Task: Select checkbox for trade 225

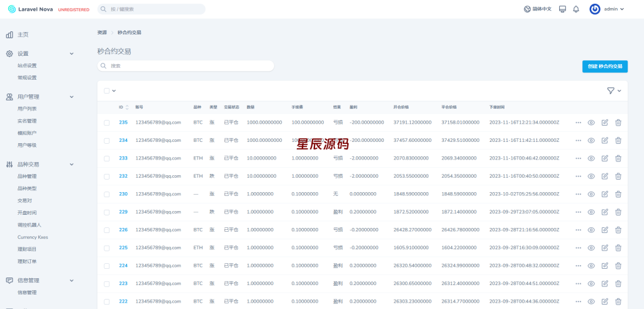Action: [107, 248]
